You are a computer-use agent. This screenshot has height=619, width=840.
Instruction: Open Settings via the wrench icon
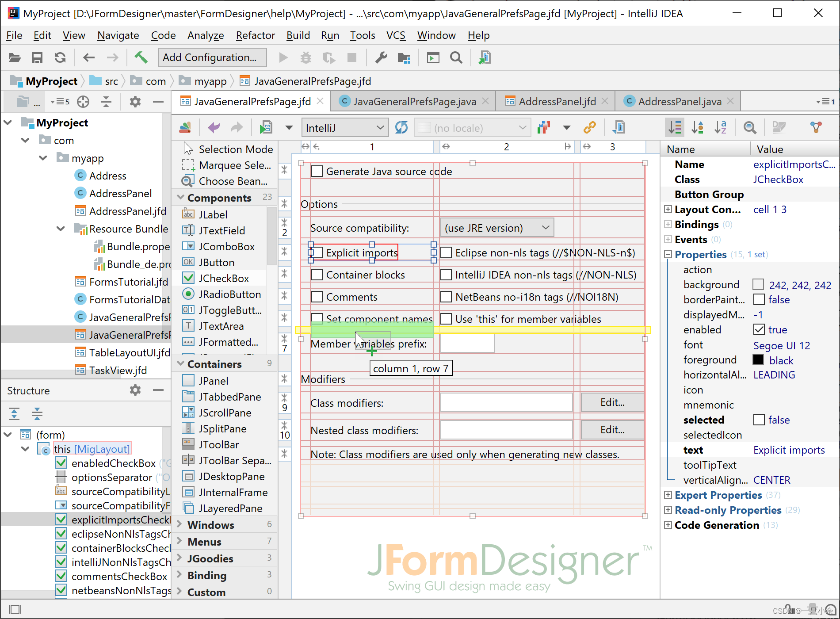381,57
